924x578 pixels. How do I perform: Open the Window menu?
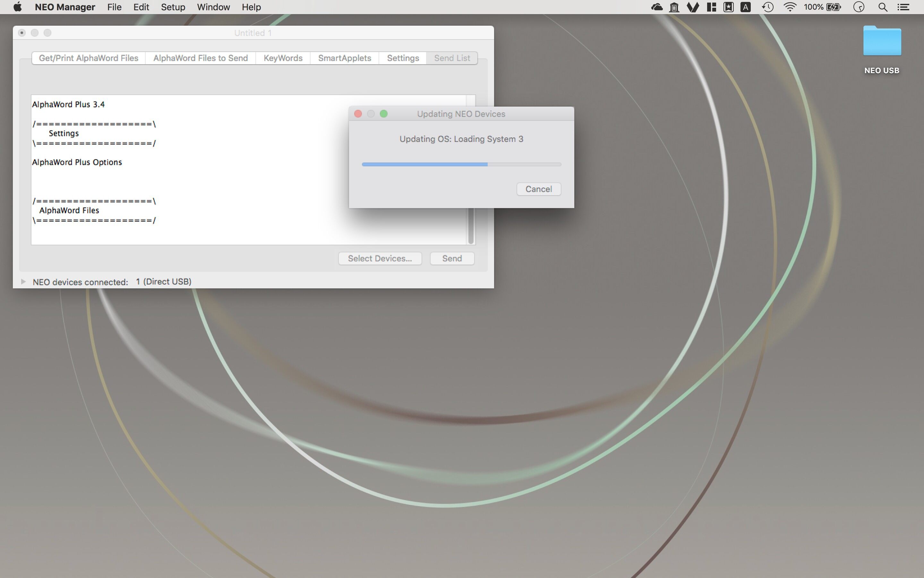click(x=213, y=7)
